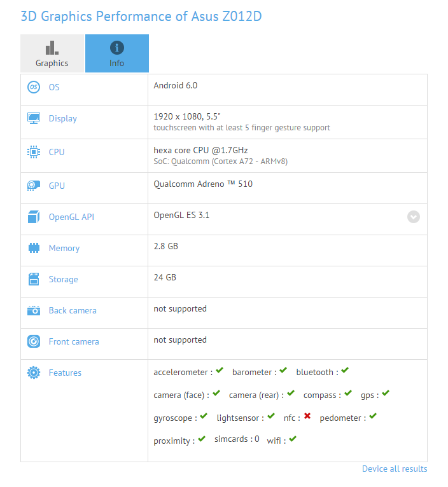Click the Qualcomm Adreno 510 value
Viewport: 448px width, 487px height.
pos(203,184)
